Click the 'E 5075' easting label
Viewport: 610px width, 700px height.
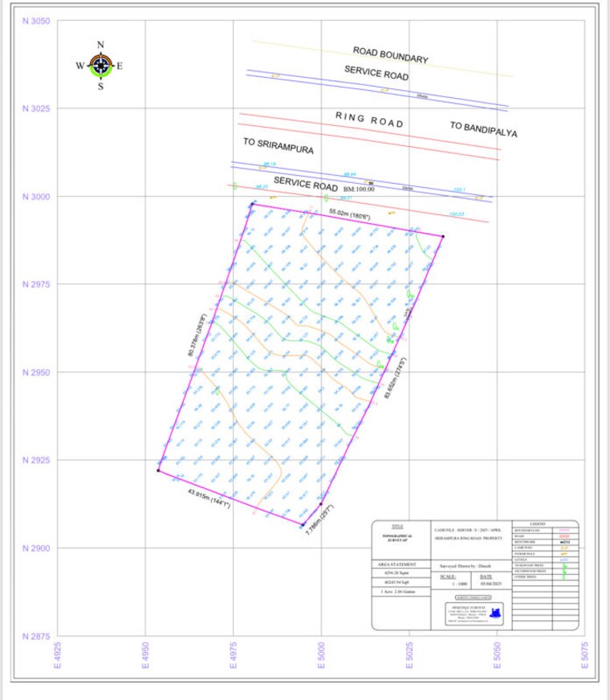585,655
